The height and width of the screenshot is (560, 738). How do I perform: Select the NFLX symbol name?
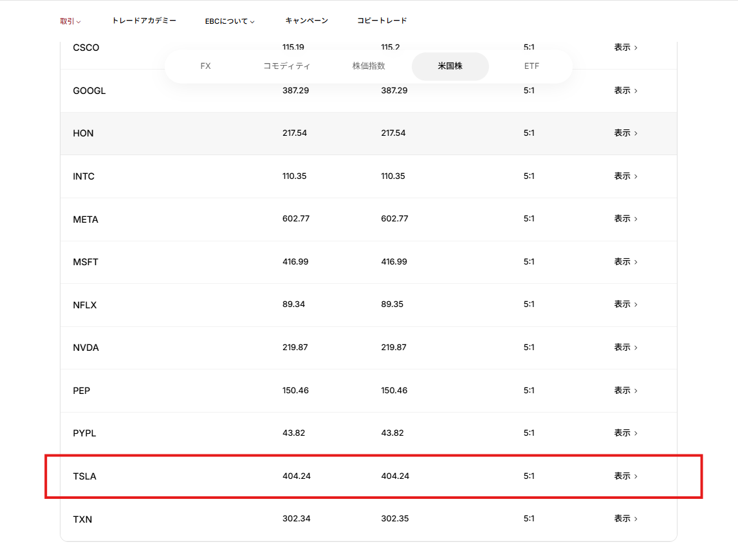click(85, 305)
